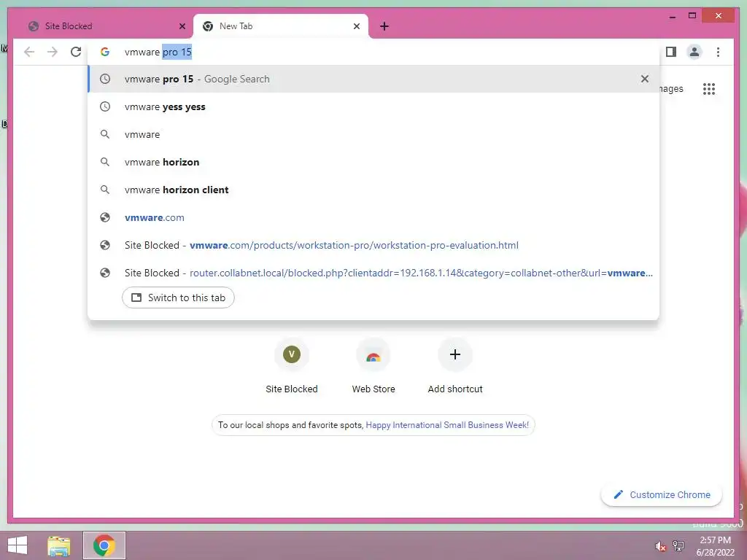Open Happy International Small Business Week link

point(447,425)
